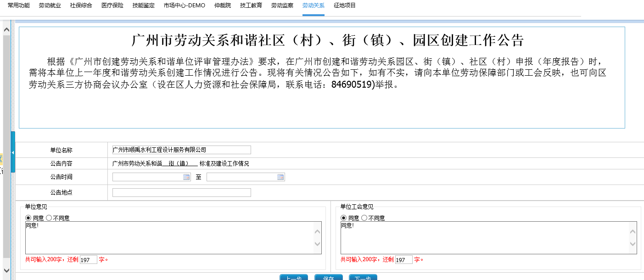644x280 pixels.
Task: Open the 技工教育 tab
Action: click(x=251, y=6)
